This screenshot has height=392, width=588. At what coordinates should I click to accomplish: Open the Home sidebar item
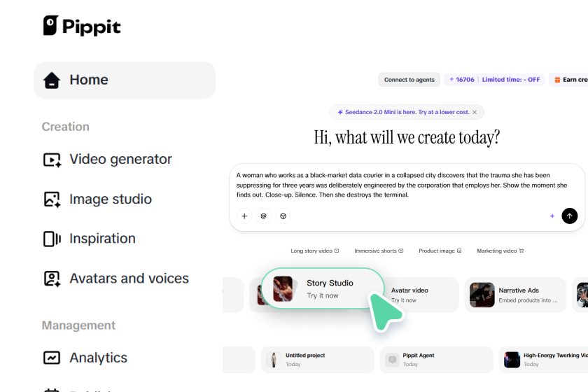point(125,80)
